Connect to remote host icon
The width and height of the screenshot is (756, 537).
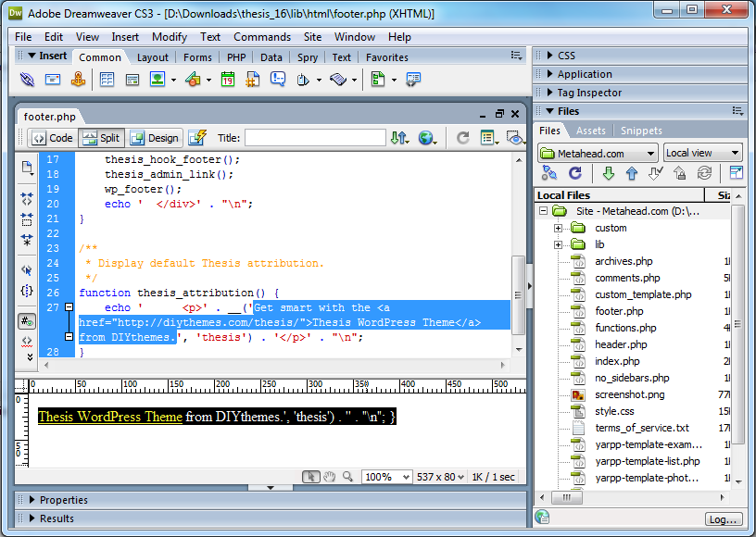(x=549, y=173)
